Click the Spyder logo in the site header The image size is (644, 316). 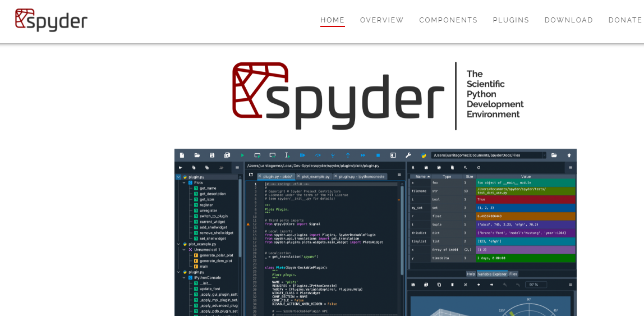pyautogui.click(x=51, y=20)
